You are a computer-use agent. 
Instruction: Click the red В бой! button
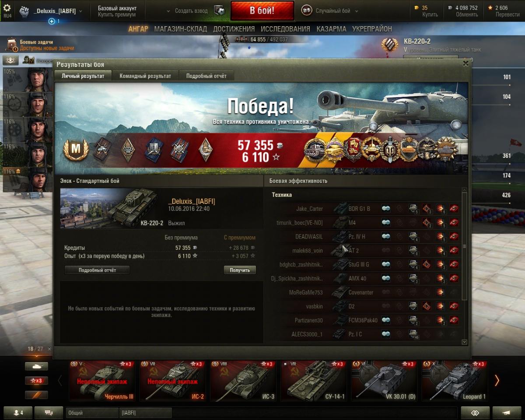pos(262,10)
